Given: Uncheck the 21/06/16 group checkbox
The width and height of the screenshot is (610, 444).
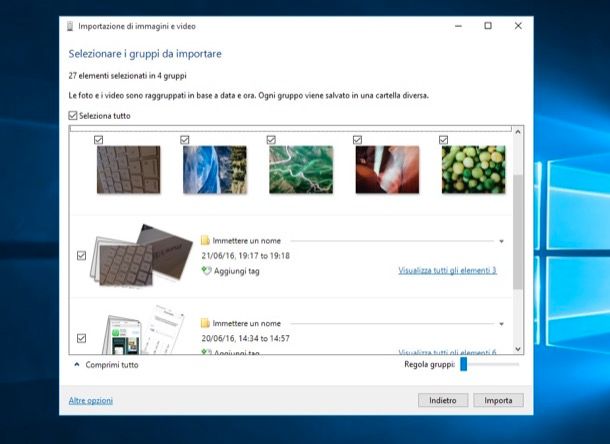Looking at the screenshot, I should (x=81, y=256).
